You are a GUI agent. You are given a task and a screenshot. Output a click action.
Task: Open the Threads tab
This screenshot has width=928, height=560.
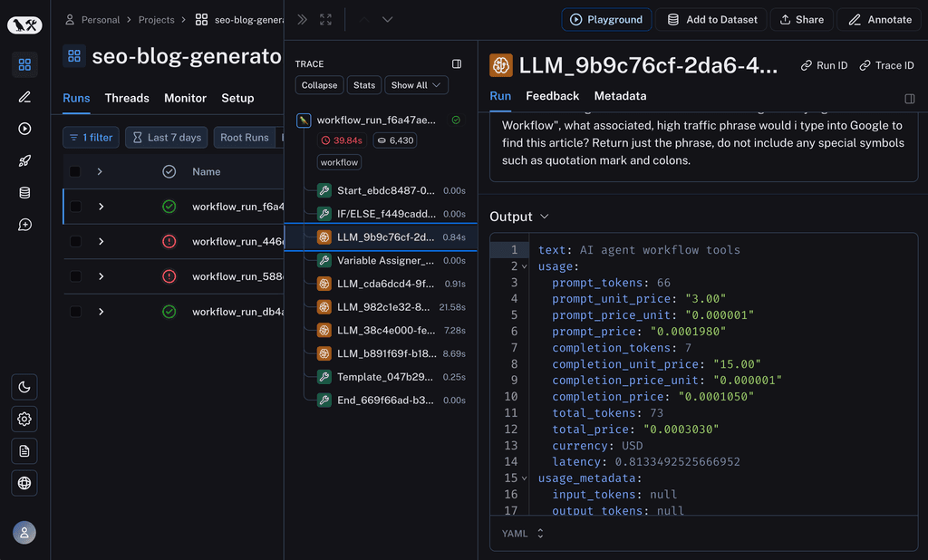pyautogui.click(x=127, y=98)
